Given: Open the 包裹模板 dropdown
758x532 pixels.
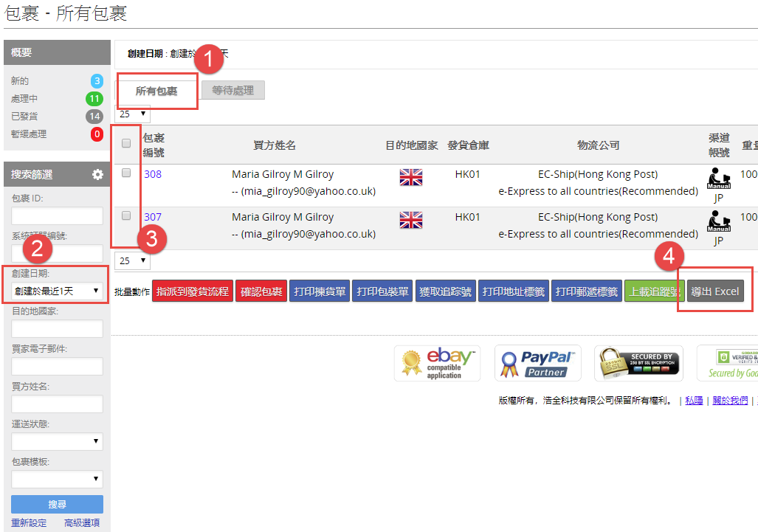Looking at the screenshot, I should (x=57, y=479).
